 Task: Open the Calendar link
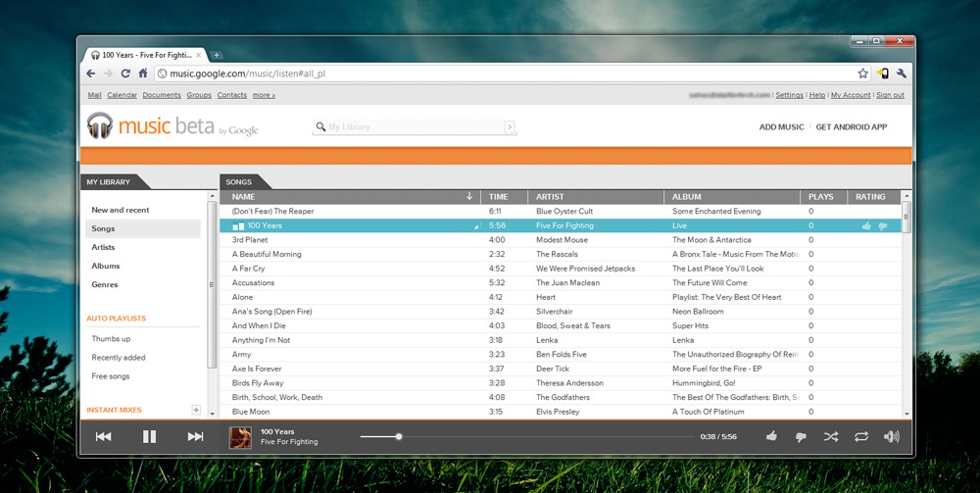tap(122, 95)
